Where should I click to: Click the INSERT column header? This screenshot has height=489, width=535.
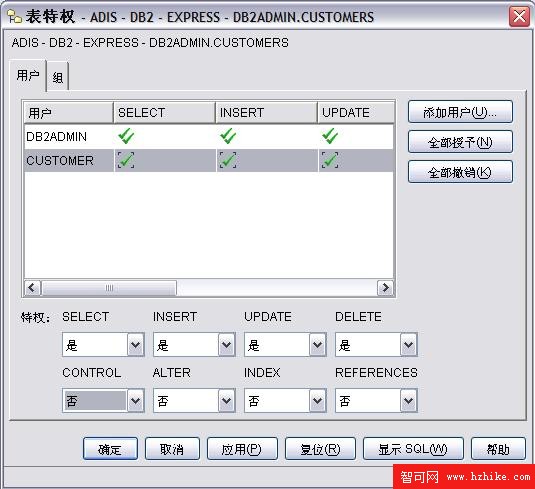pyautogui.click(x=266, y=113)
